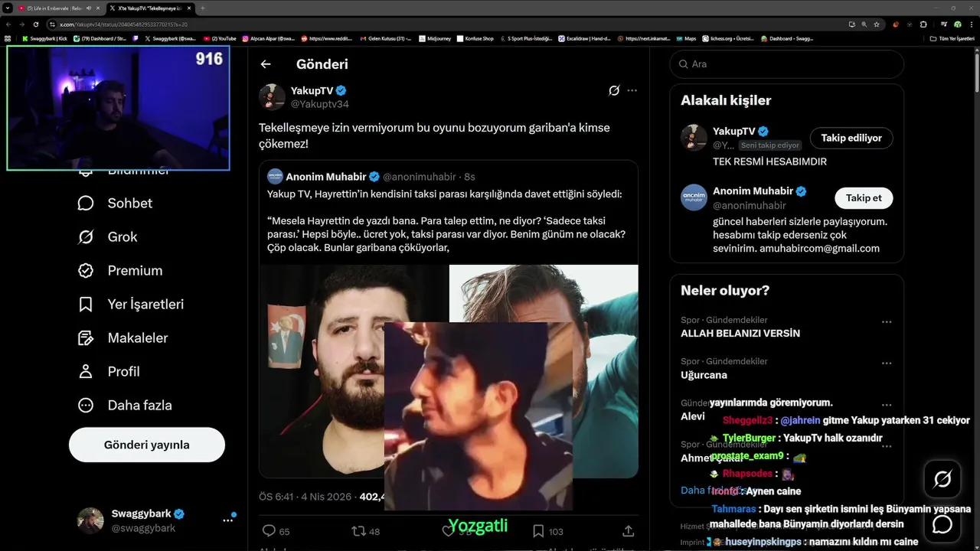Open the Konfuse Shop bookmark
980x551 pixels.
(475, 38)
